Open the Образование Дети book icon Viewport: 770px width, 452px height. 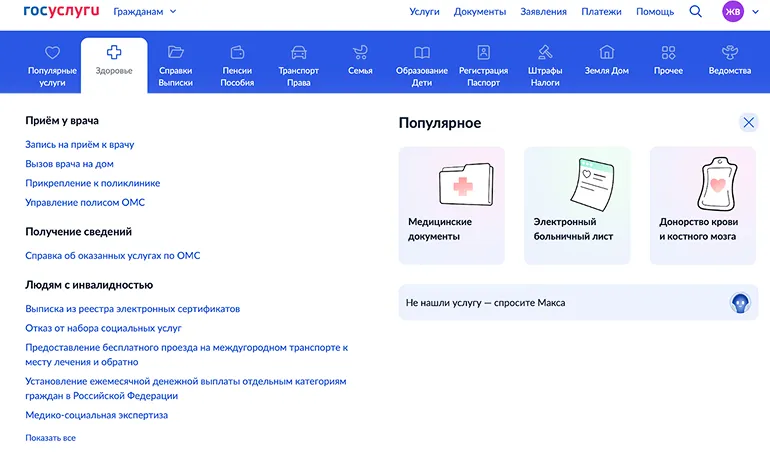pyautogui.click(x=422, y=52)
